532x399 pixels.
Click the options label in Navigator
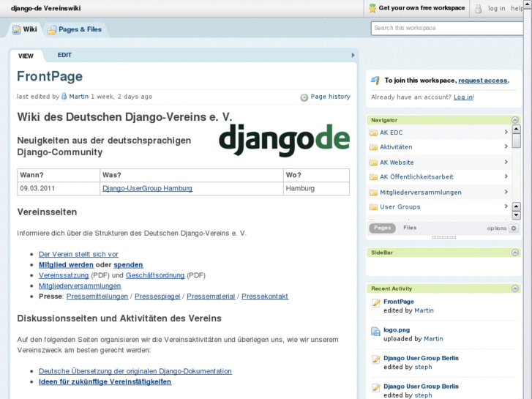tap(497, 228)
